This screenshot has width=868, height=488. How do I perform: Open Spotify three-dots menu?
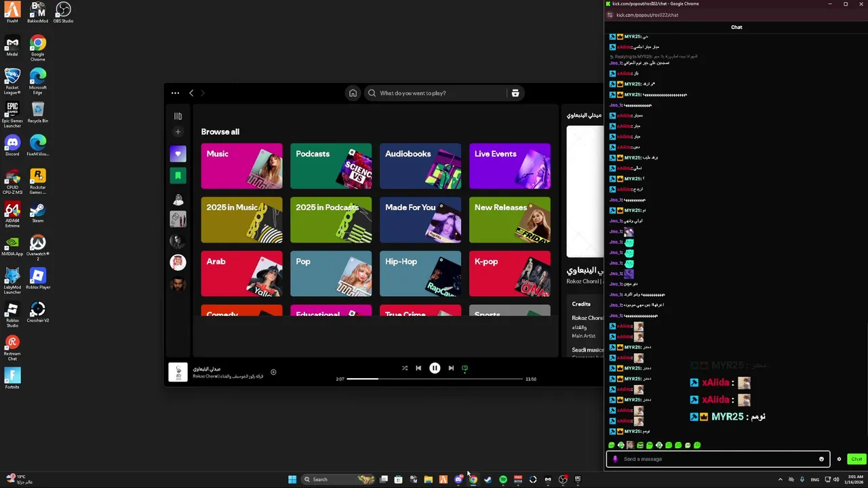click(x=175, y=93)
